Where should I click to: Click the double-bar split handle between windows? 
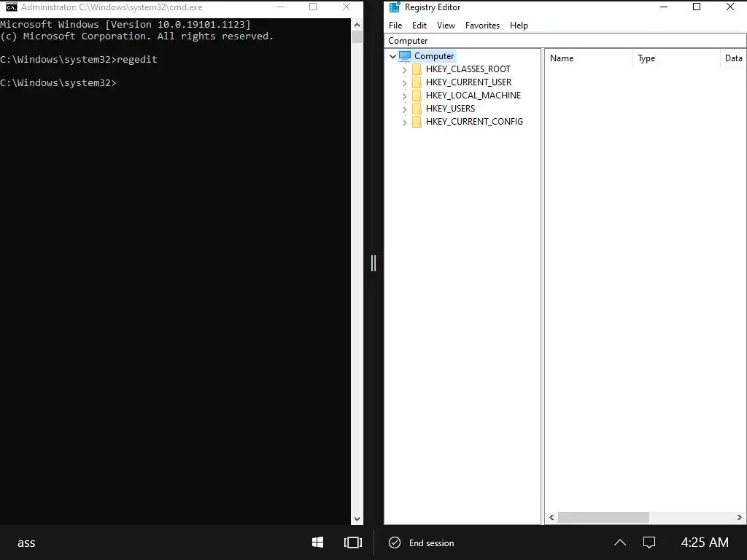tap(373, 262)
